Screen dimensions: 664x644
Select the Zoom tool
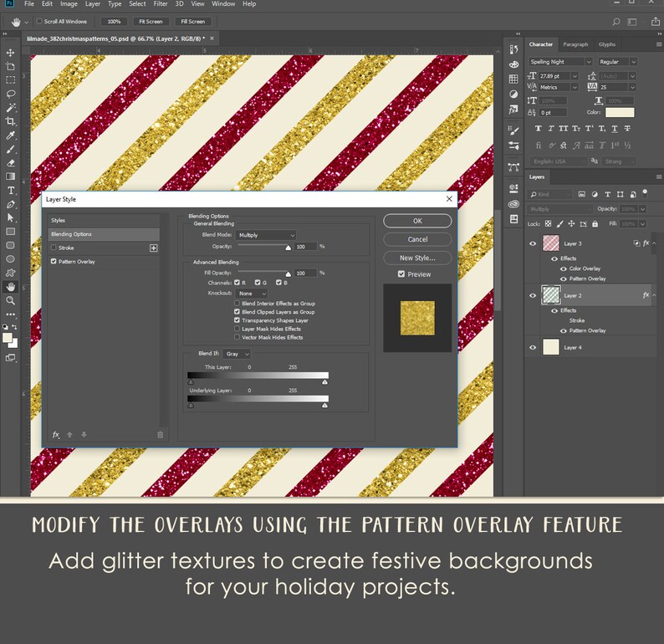[11, 300]
